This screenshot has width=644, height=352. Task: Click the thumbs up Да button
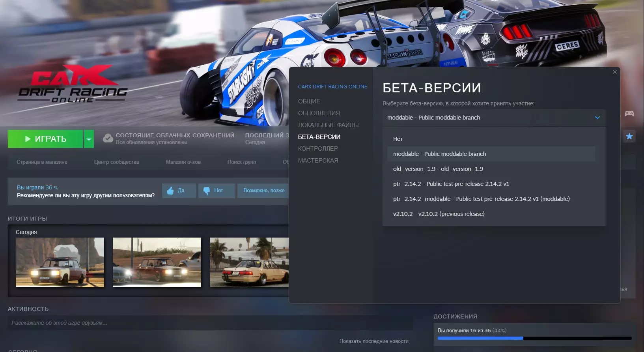coord(179,191)
